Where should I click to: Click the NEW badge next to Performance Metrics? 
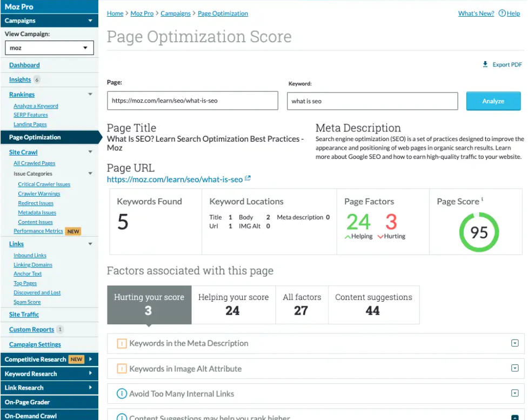click(x=73, y=231)
